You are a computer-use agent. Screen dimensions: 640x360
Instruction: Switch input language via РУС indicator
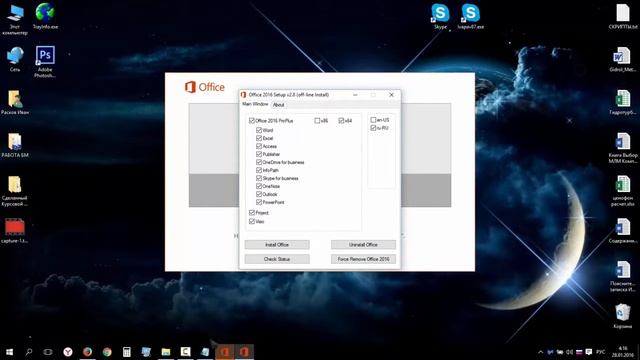pos(601,352)
